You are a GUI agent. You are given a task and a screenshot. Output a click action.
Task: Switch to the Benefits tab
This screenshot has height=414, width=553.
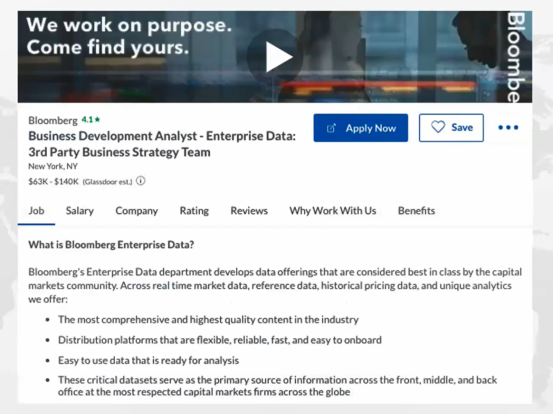tap(416, 211)
